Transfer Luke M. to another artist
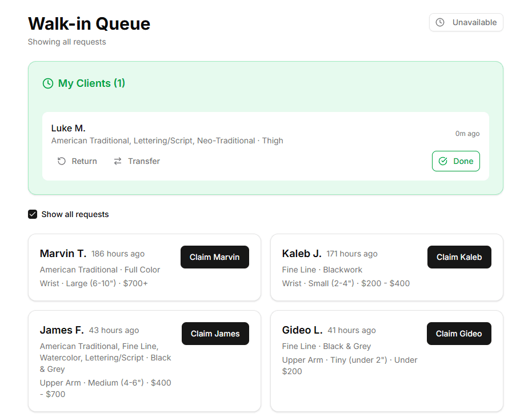This screenshot has height=417, width=532. (x=137, y=161)
